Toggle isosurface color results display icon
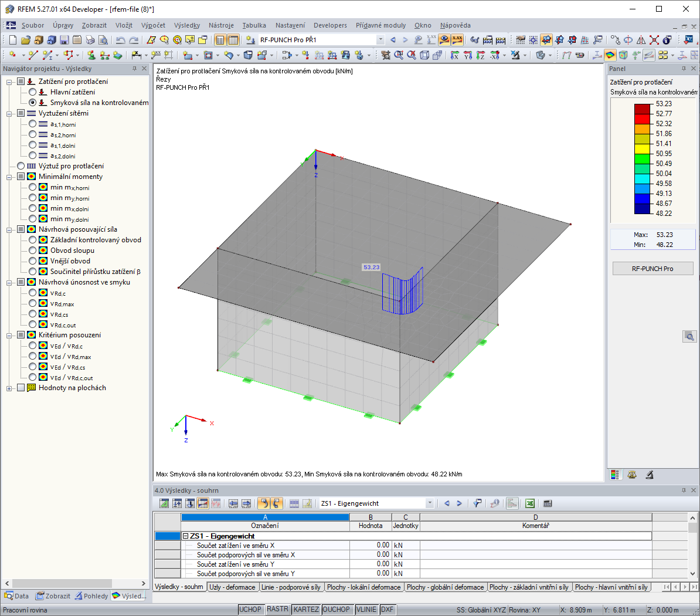This screenshot has height=616, width=700. (x=610, y=55)
